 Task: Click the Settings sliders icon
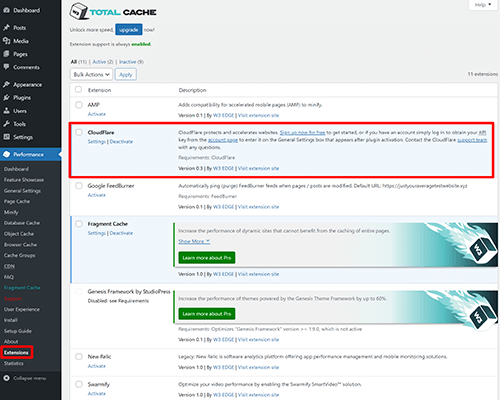coord(6,137)
